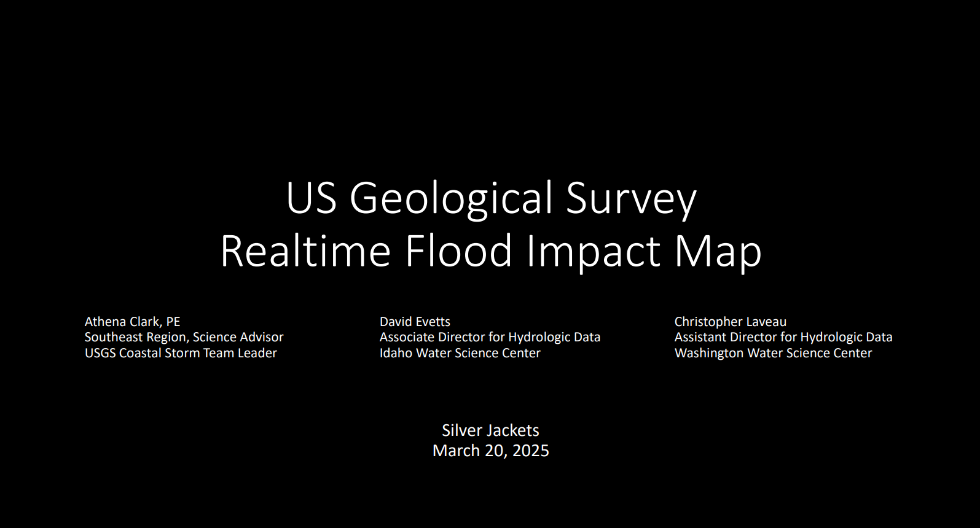Click the date 'March 20, 2025'
The height and width of the screenshot is (528, 980).
[490, 451]
